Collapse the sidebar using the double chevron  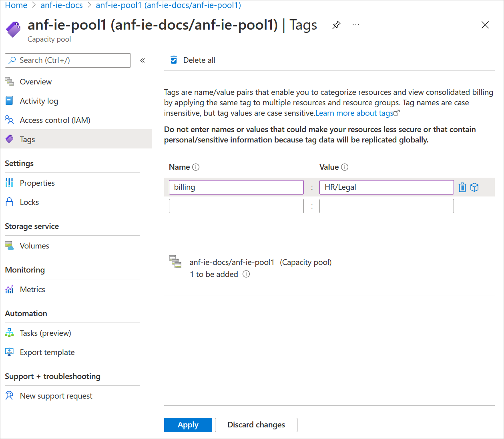[142, 60]
